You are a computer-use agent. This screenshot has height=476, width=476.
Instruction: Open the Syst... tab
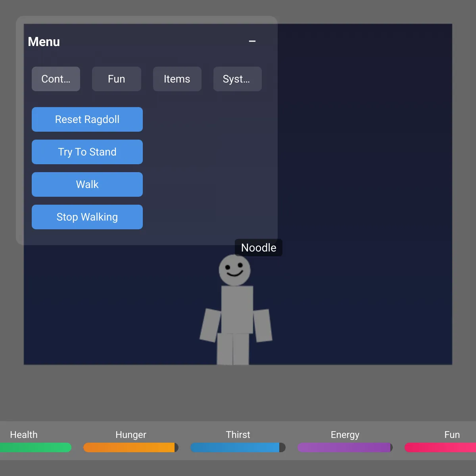click(x=238, y=79)
